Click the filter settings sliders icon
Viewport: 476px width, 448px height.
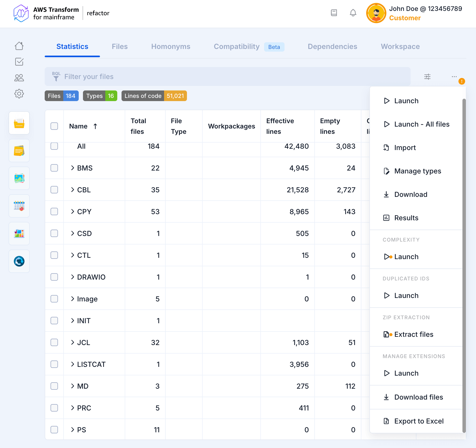point(427,77)
